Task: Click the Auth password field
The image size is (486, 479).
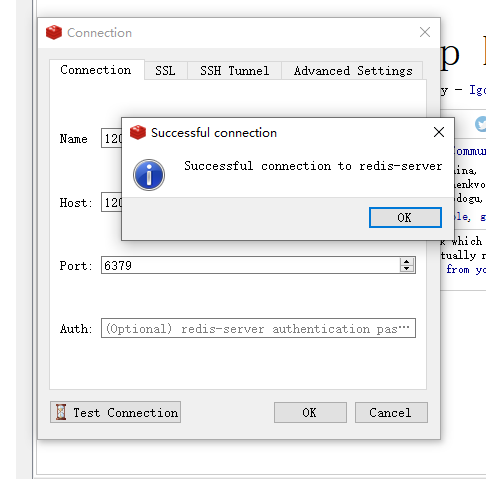Action: point(258,328)
